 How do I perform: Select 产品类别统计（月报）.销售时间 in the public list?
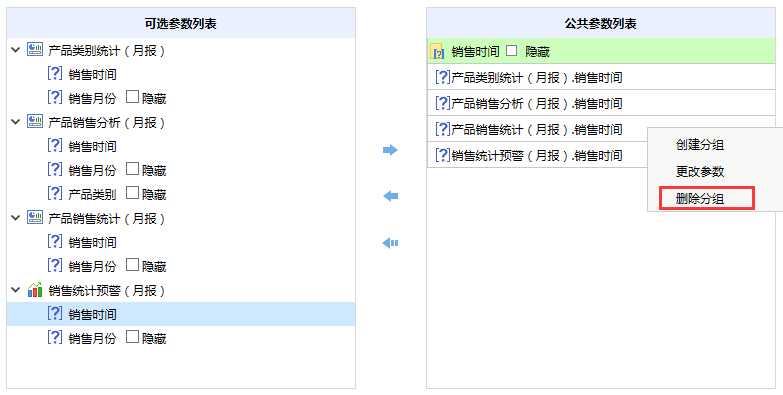click(x=601, y=77)
